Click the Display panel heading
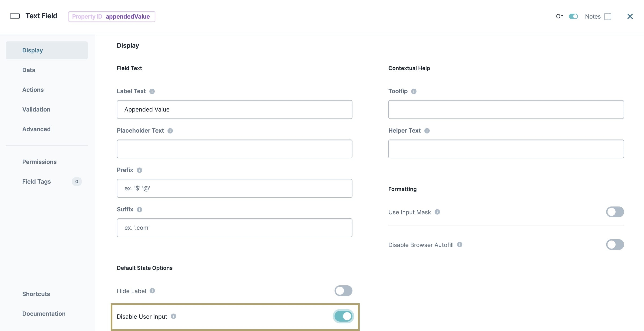644x331 pixels. (128, 46)
